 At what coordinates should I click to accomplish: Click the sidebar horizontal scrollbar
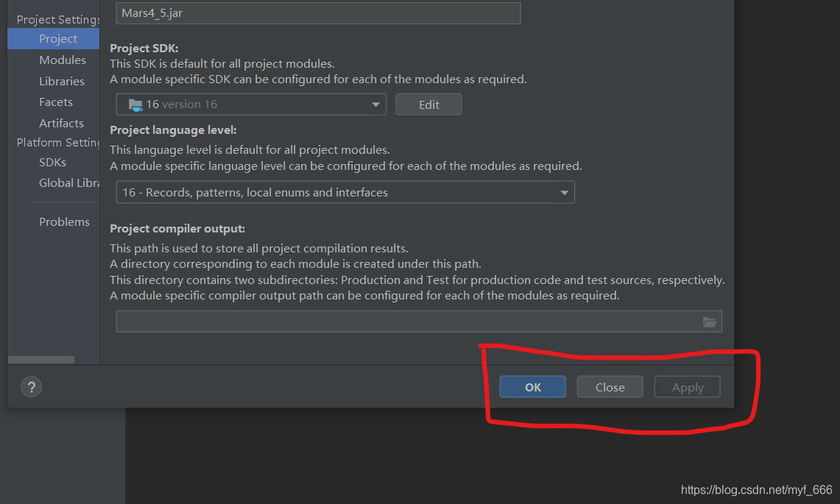click(x=41, y=360)
